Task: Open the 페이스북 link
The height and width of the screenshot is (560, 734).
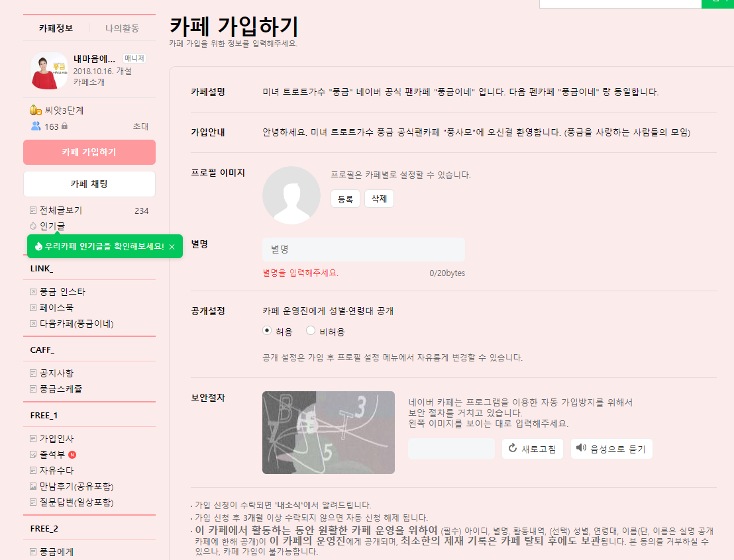Action: (57, 308)
